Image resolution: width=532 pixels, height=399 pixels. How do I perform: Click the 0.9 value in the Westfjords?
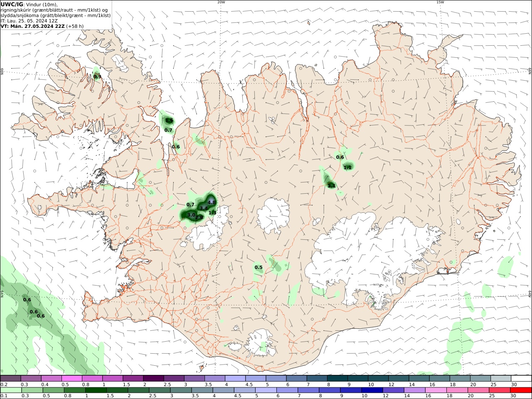pos(97,76)
